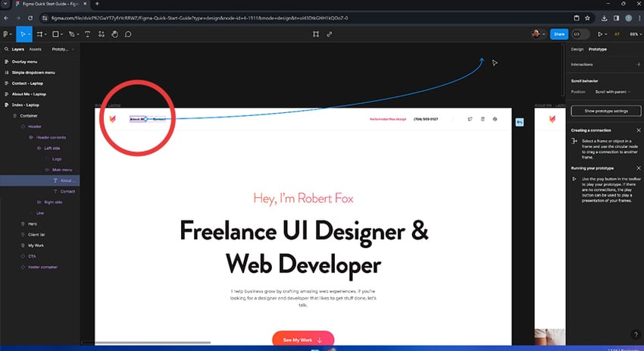The image size is (644, 351).
Task: Open a new browser tab
Action: 97,4
